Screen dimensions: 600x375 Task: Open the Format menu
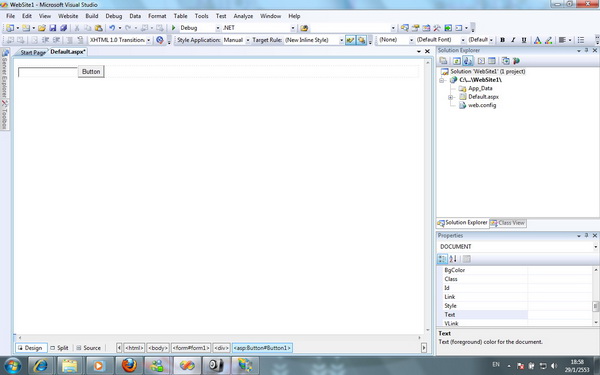(x=157, y=16)
